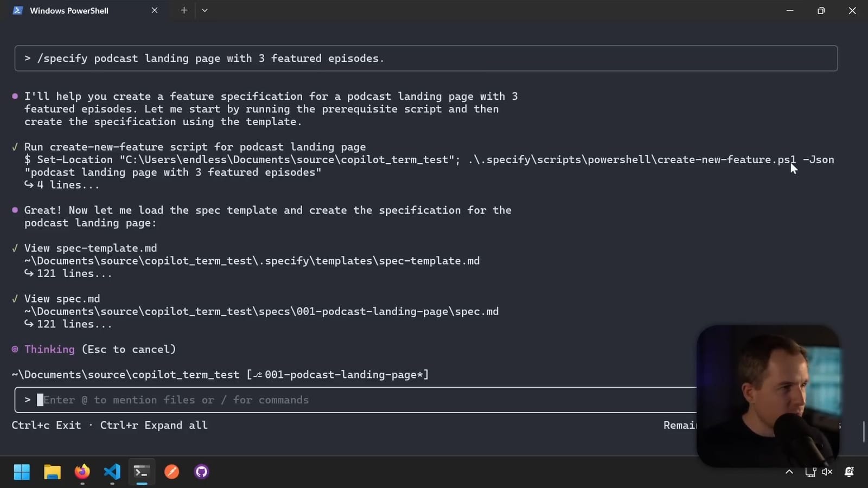The height and width of the screenshot is (488, 868).
Task: Click the maximize/restore window button
Action: (821, 10)
